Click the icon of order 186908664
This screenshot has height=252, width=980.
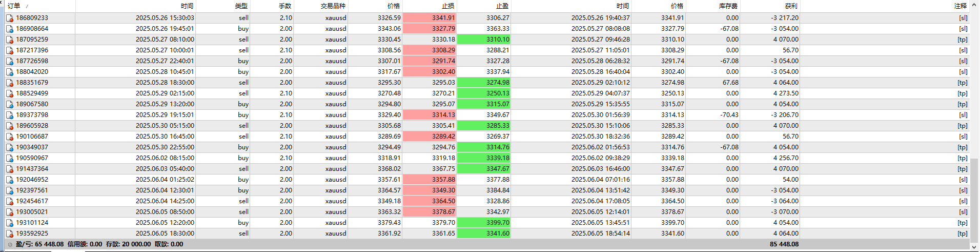tap(10, 29)
